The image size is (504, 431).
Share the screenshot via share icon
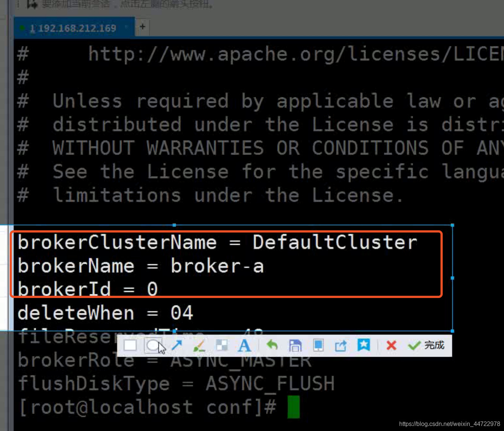click(340, 346)
